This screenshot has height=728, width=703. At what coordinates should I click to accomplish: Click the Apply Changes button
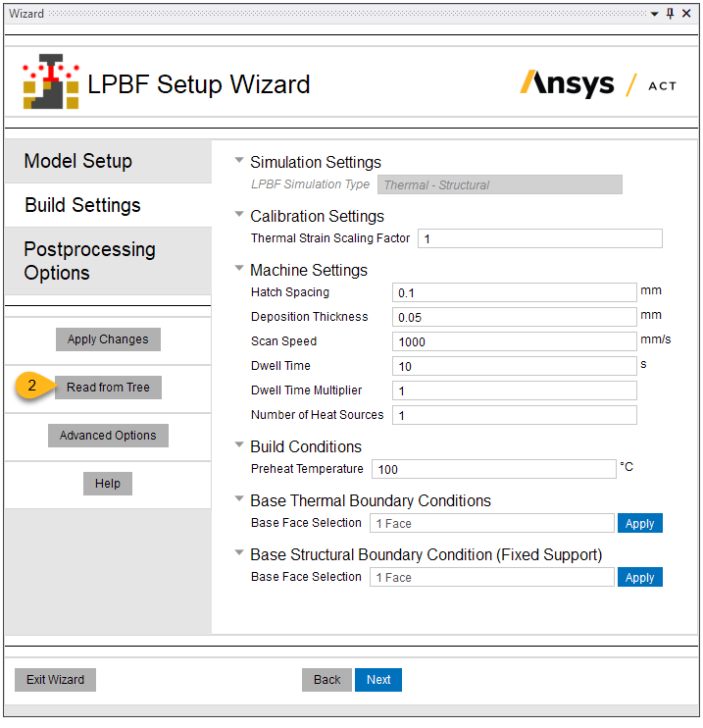point(108,339)
